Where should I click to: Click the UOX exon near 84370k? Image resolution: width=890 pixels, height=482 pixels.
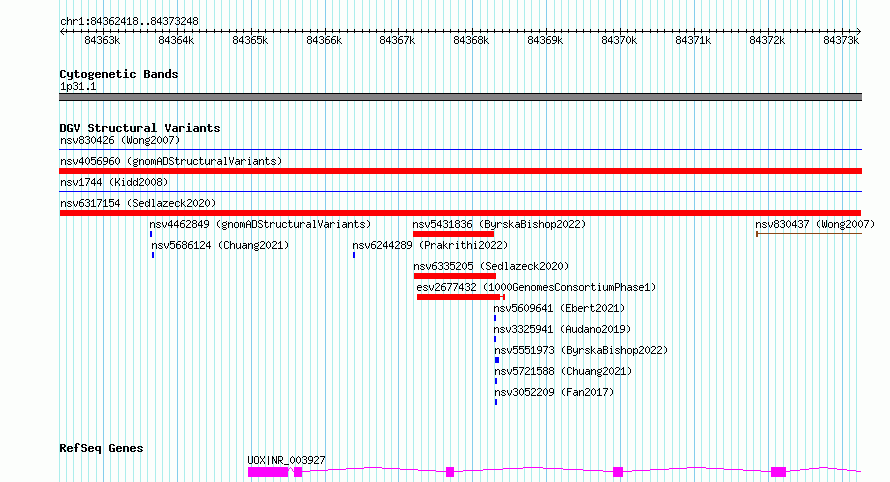[x=618, y=472]
